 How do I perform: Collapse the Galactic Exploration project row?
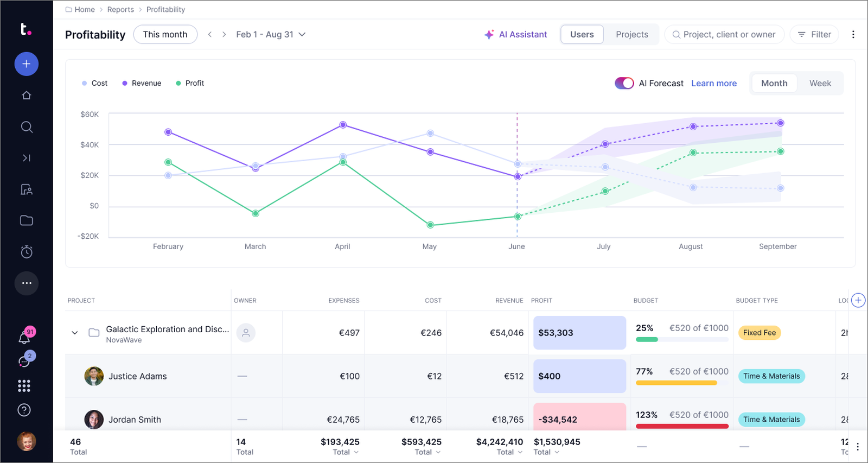(x=75, y=333)
